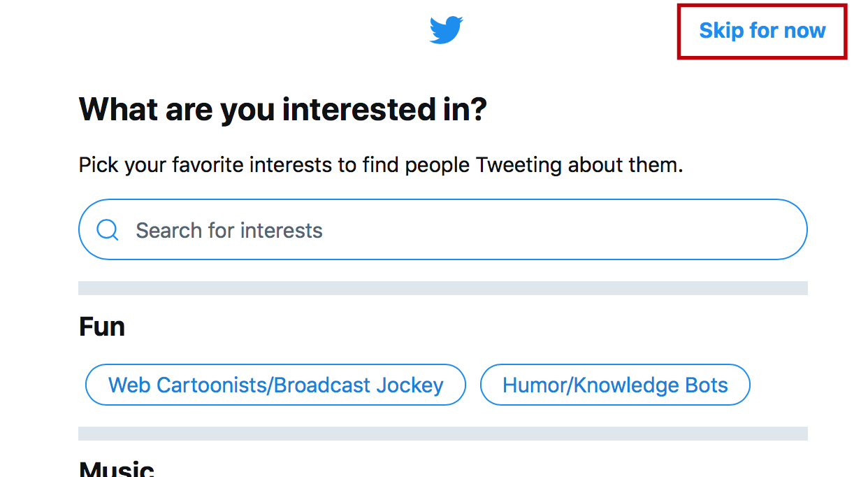Click the word "Skip" in top-right link

click(x=721, y=31)
